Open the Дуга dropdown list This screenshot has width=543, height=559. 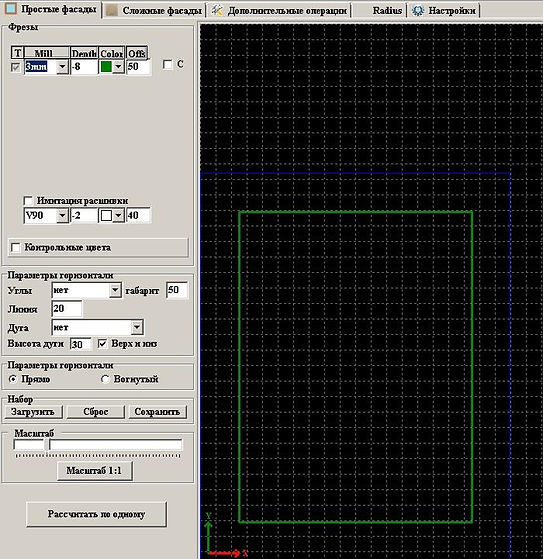(137, 327)
